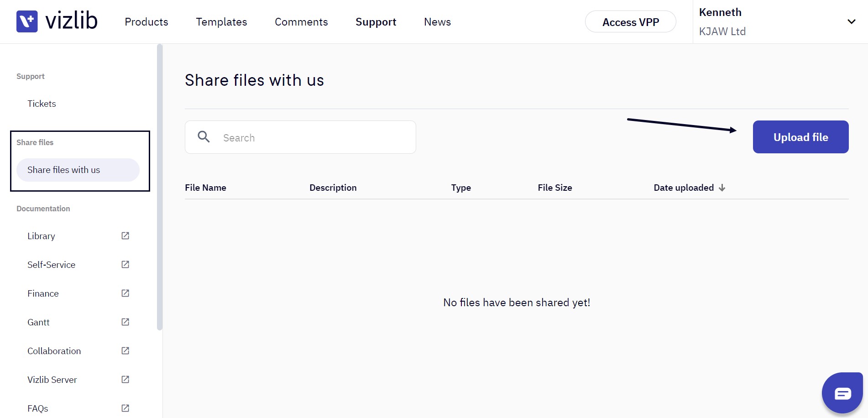Viewport: 868px width, 418px height.
Task: Click the KJAW Ltd company label
Action: pyautogui.click(x=722, y=31)
